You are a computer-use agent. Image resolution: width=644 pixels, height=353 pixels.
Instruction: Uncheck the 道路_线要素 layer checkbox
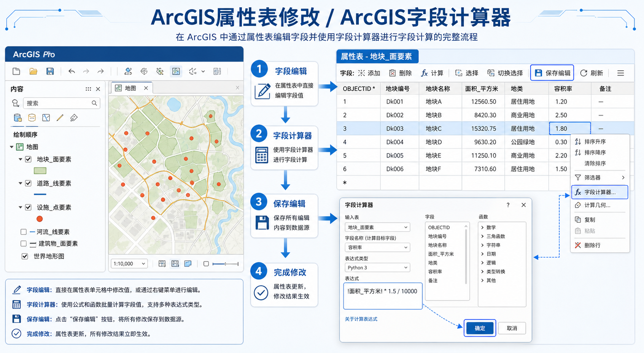(28, 184)
